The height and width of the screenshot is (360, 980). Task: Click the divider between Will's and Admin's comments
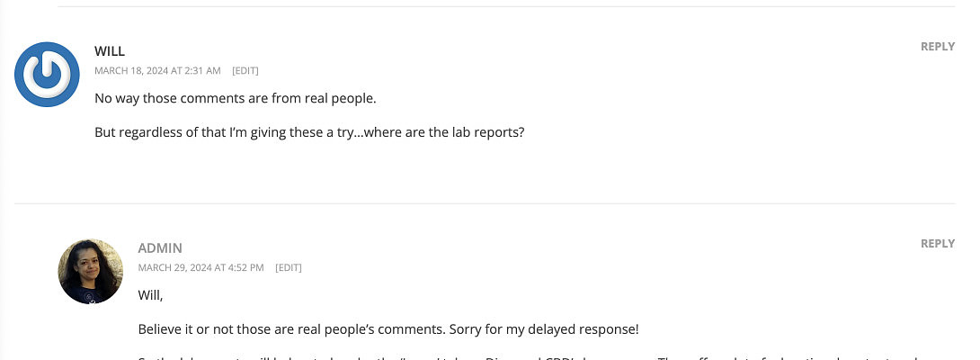(x=485, y=203)
